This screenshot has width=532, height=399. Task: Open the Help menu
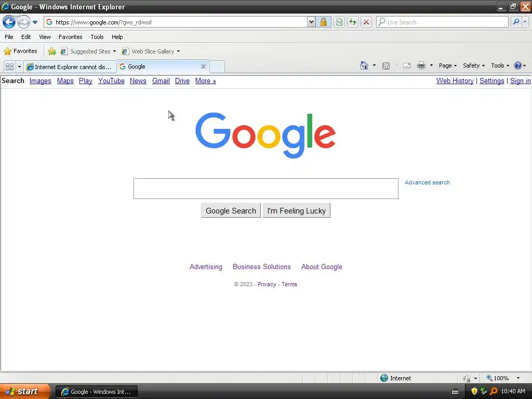[x=117, y=37]
